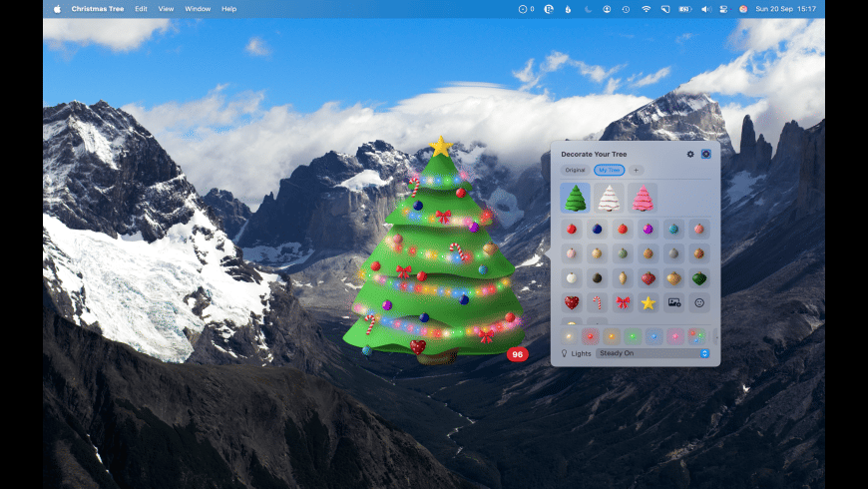The height and width of the screenshot is (489, 868).
Task: Select the Original tree tab
Action: [x=575, y=170]
